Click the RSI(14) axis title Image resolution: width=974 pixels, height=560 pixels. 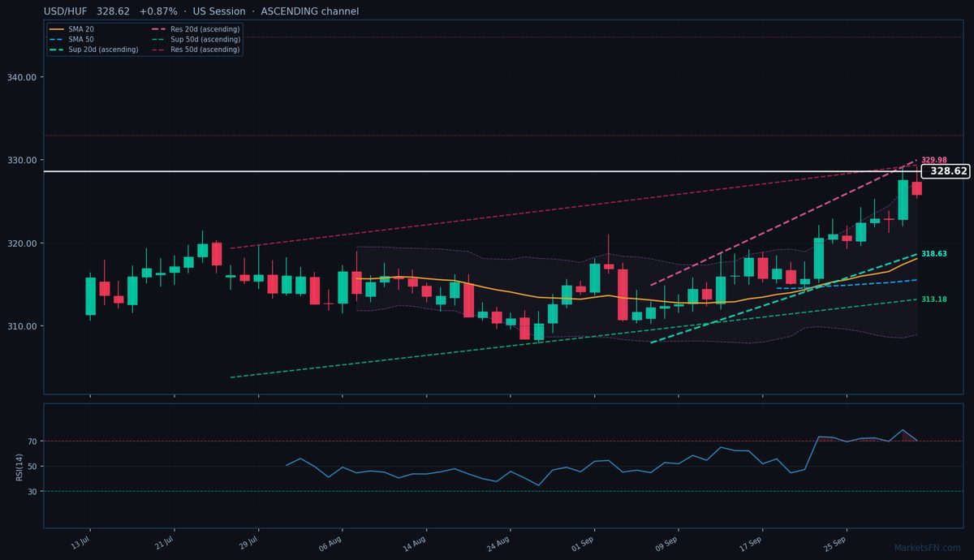click(18, 467)
